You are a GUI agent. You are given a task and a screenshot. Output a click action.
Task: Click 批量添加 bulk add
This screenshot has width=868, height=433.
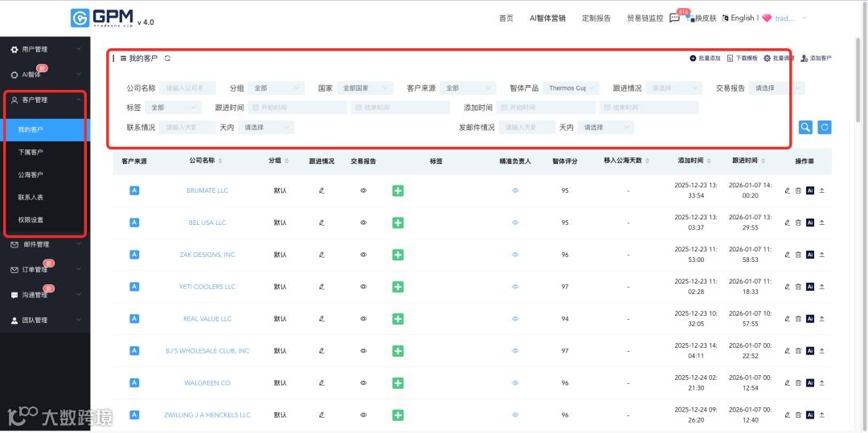pyautogui.click(x=706, y=58)
